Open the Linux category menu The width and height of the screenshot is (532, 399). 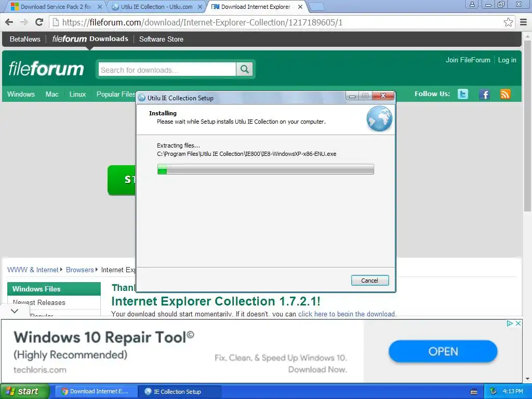click(77, 95)
